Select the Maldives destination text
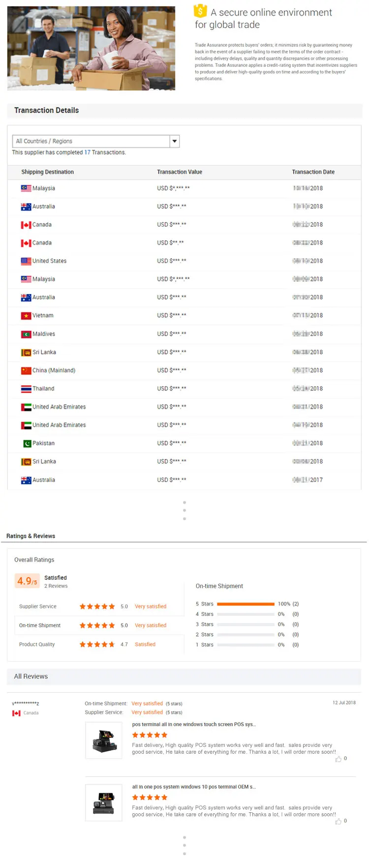This screenshot has width=369, height=868. (x=44, y=334)
